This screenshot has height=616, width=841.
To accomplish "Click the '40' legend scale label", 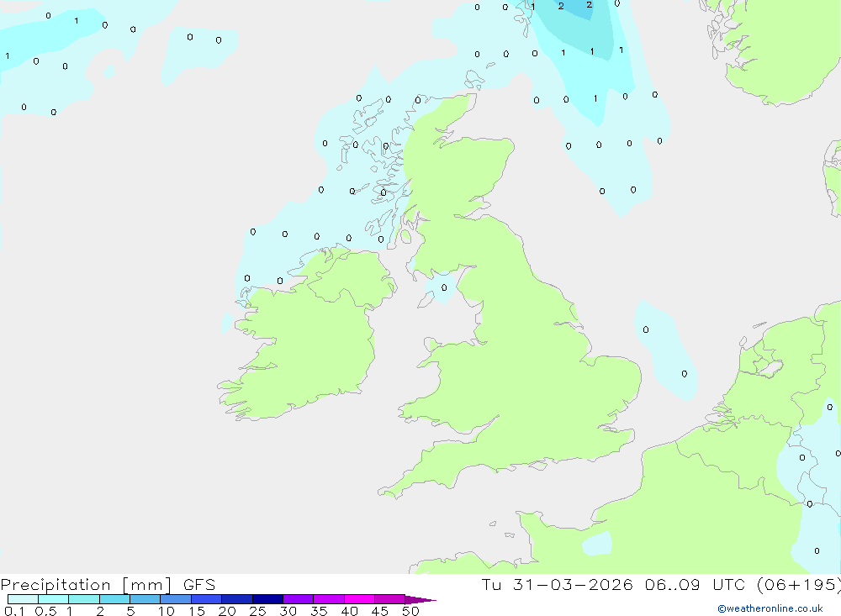I will pyautogui.click(x=350, y=611).
